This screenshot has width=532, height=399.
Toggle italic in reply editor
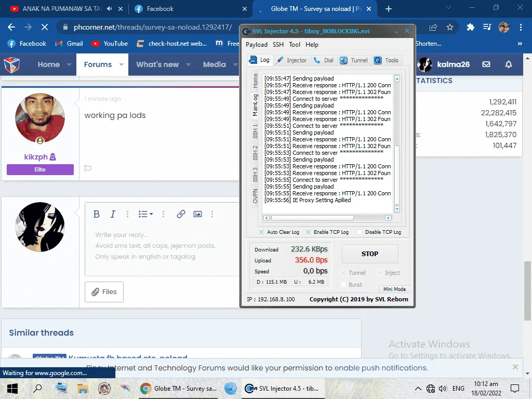coord(113,214)
